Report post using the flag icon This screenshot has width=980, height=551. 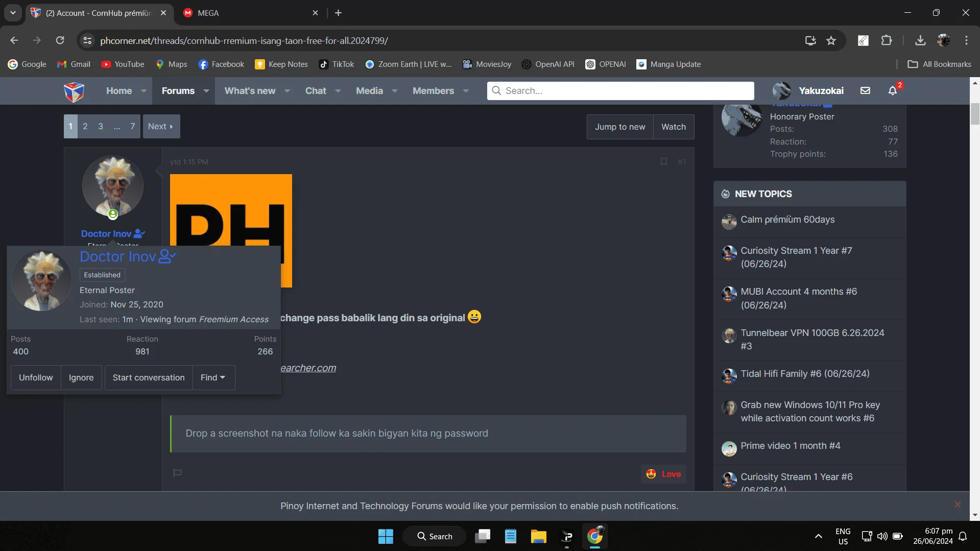click(x=177, y=473)
